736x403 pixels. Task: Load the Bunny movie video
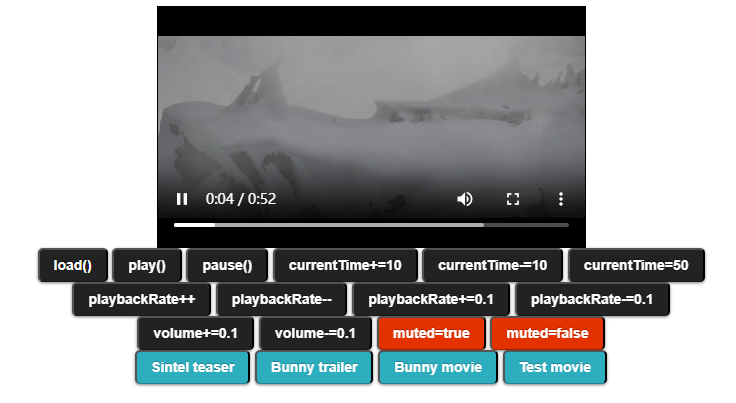point(438,367)
